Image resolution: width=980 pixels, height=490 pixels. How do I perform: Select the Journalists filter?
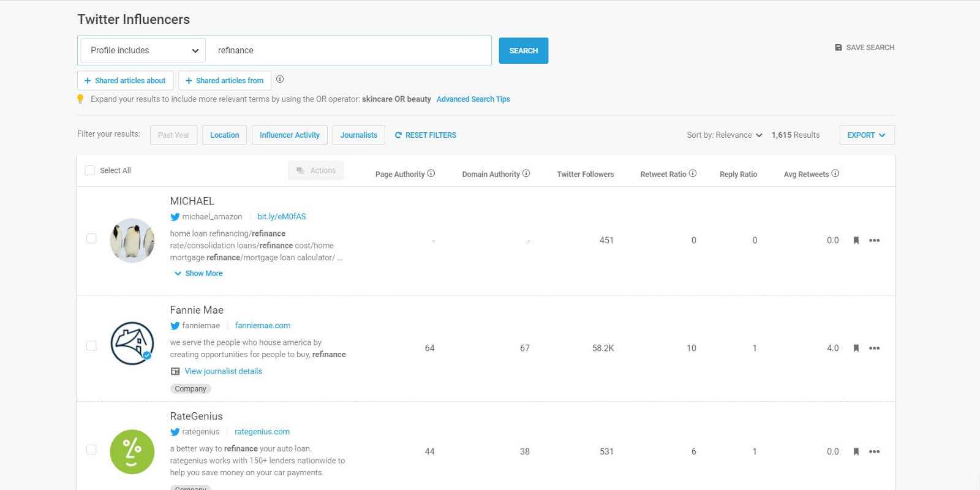coord(359,135)
